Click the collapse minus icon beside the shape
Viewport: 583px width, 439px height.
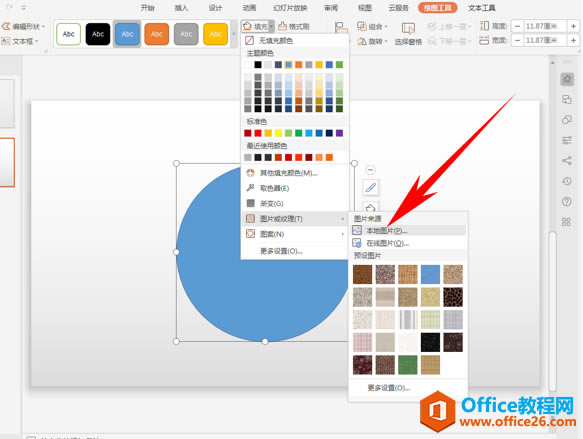click(x=370, y=170)
